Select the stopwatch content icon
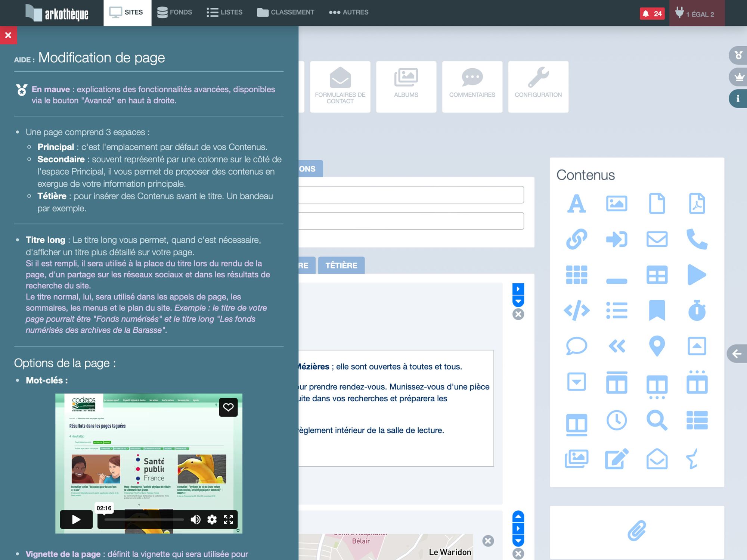The image size is (747, 560). 697,310
